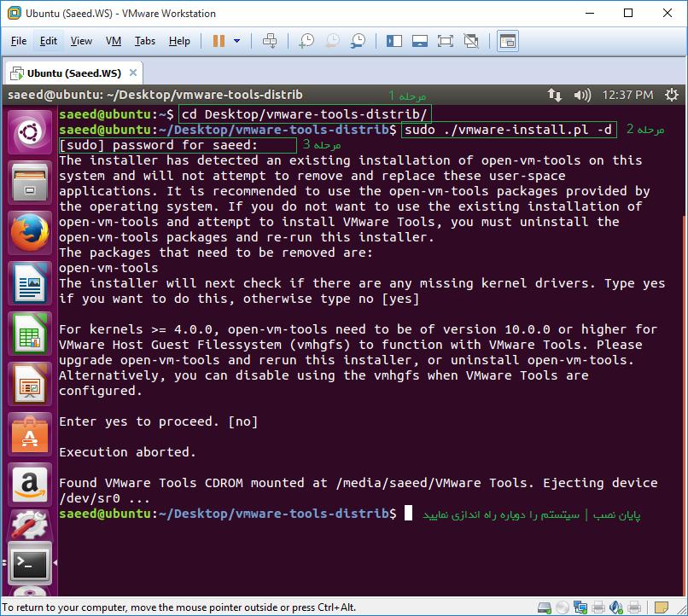Click the terminal title 'saeed@ubuntu: ~/Desktop/vmware-tools-distrib'
688x616 pixels.
(155, 95)
